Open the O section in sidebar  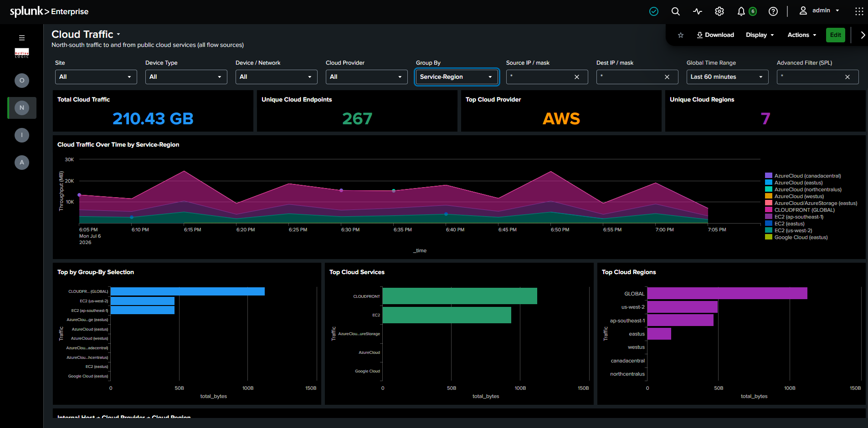click(22, 81)
